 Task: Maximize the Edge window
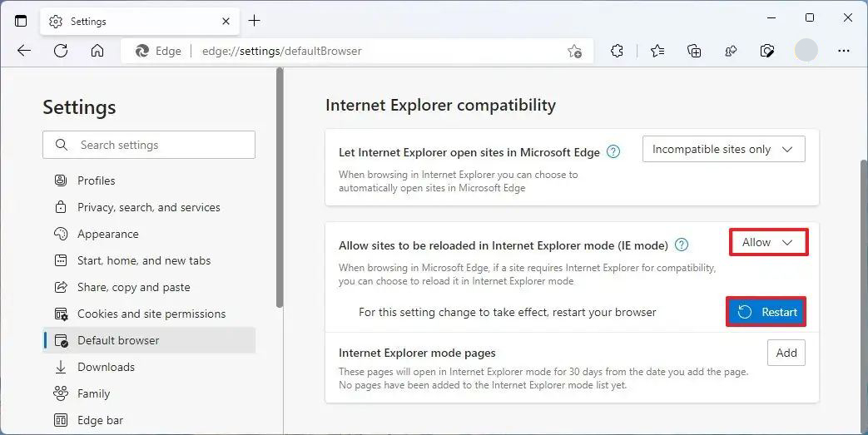tap(809, 18)
